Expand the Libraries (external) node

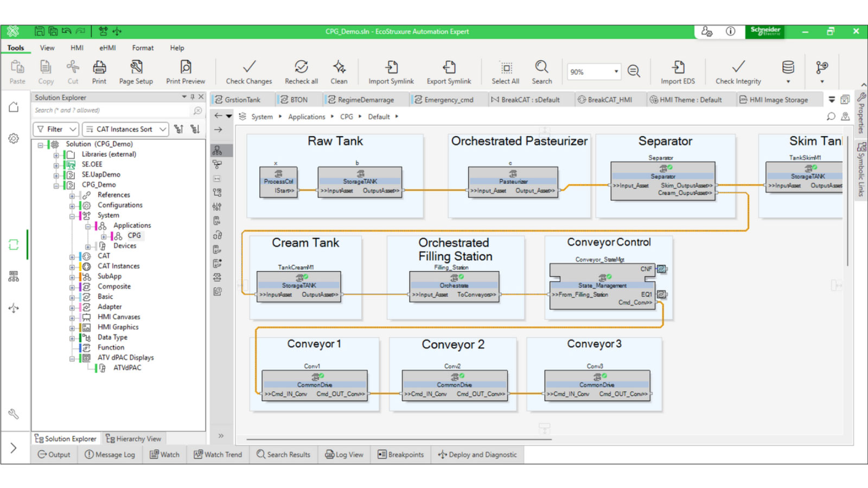[x=56, y=155]
